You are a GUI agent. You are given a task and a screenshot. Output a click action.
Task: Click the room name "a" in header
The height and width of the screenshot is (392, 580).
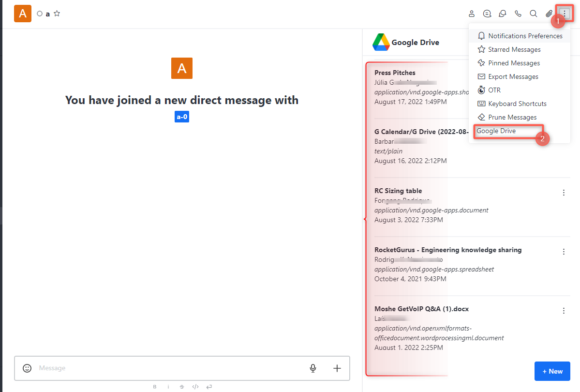tap(48, 14)
